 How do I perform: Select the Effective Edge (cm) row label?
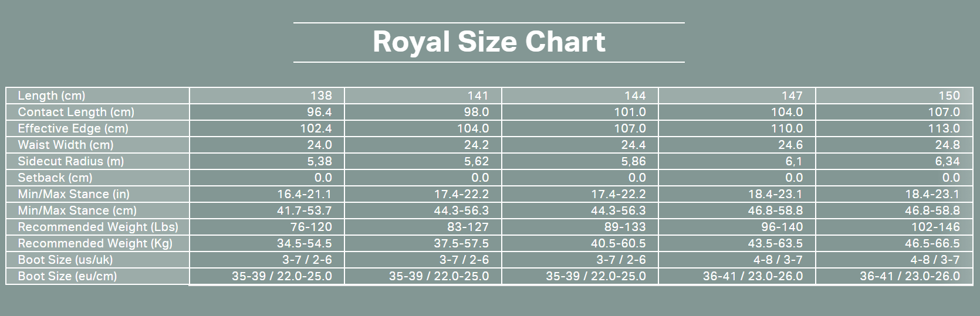[x=73, y=128]
